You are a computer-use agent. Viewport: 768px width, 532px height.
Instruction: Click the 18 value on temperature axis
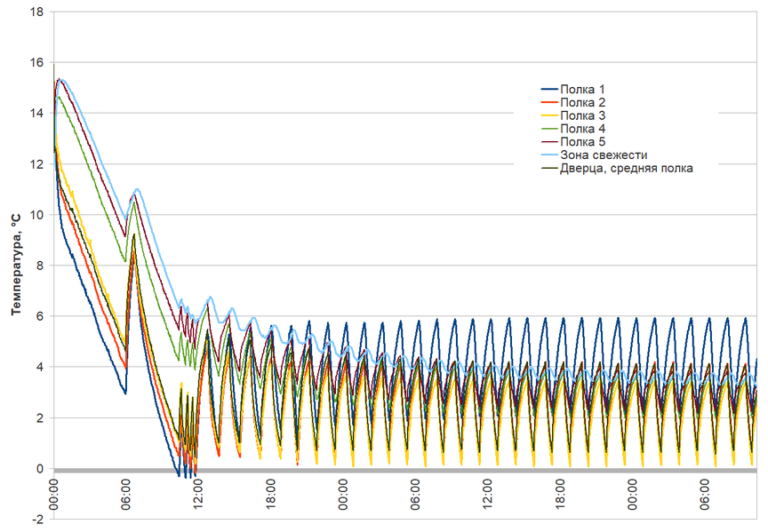pyautogui.click(x=36, y=12)
